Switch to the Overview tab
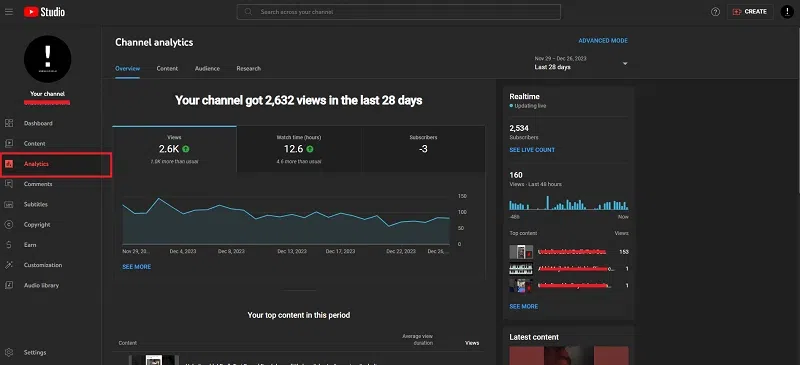 [128, 68]
